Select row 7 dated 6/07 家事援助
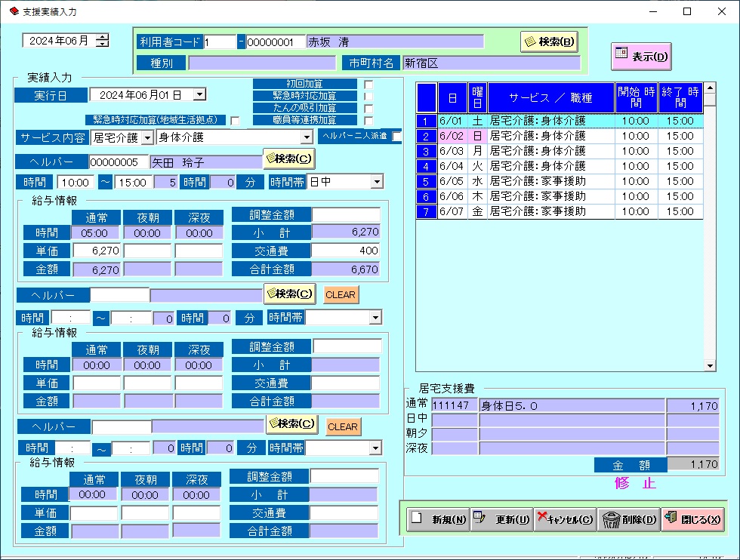Viewport: 740px width, 560px height. click(x=560, y=211)
